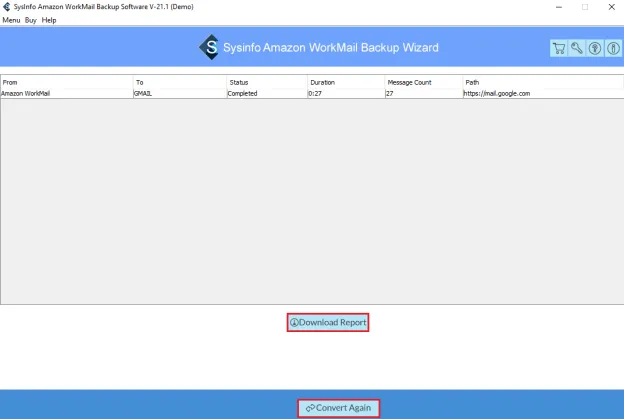Open the Help menu

(49, 20)
